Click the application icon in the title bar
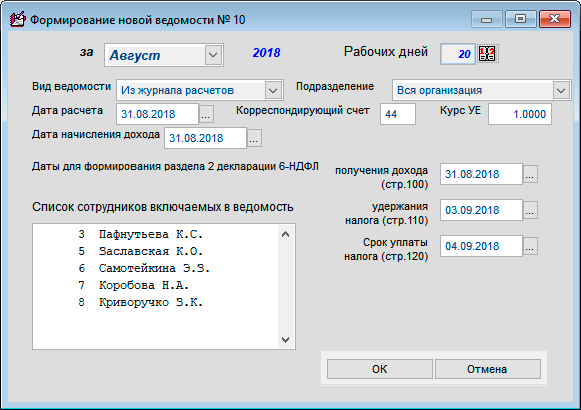 (x=17, y=19)
